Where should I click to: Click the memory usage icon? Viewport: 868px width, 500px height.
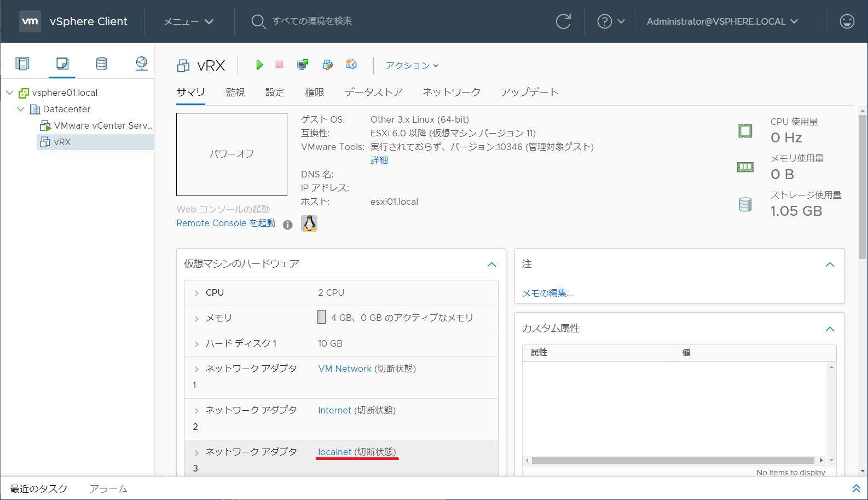(x=745, y=167)
